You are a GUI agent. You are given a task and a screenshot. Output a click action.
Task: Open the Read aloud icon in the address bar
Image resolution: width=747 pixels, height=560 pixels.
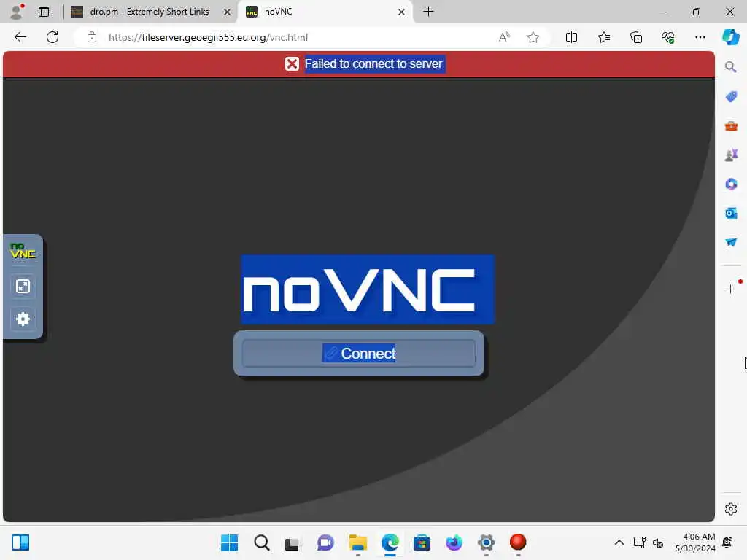coord(504,37)
